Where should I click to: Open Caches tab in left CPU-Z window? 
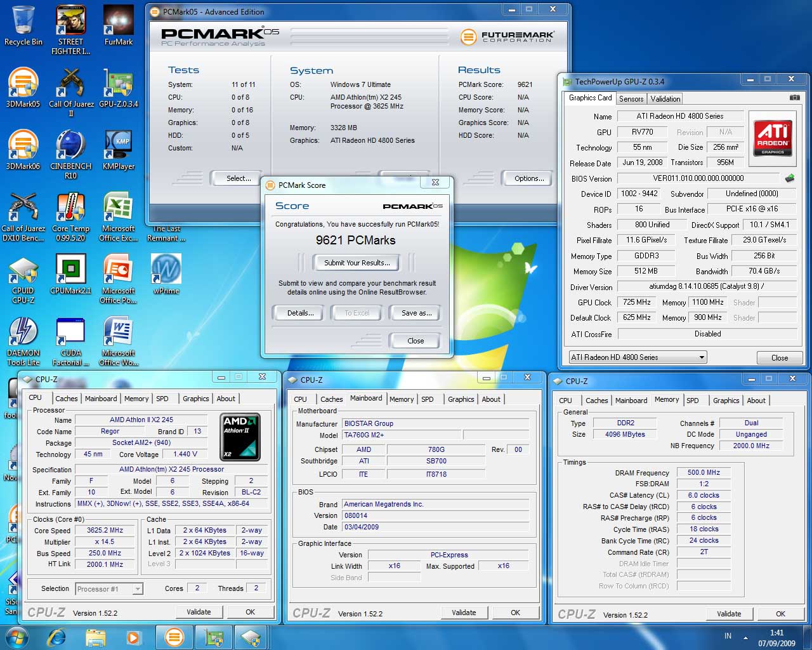[x=66, y=399]
